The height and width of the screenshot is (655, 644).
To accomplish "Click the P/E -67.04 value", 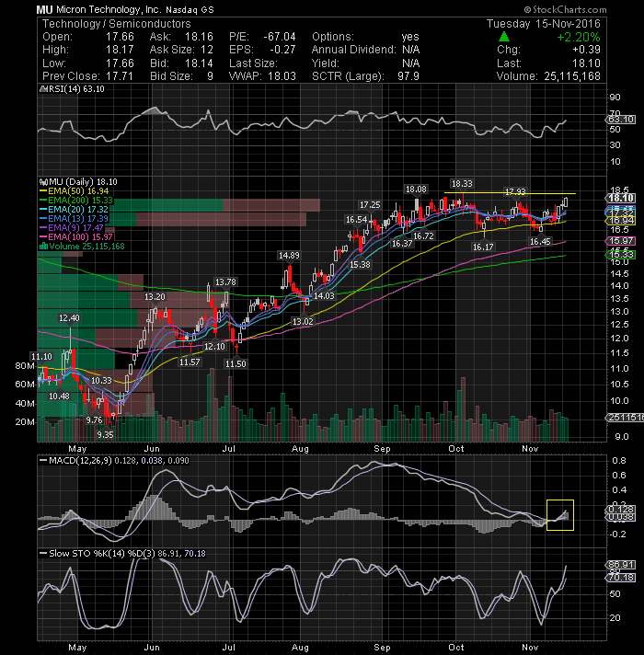I will (x=279, y=37).
